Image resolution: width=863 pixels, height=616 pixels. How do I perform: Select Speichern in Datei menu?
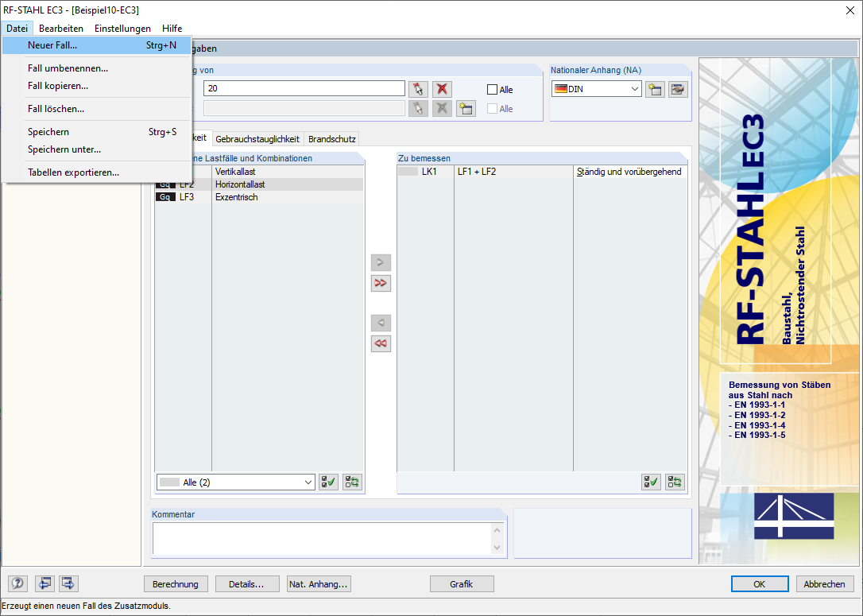click(96, 132)
